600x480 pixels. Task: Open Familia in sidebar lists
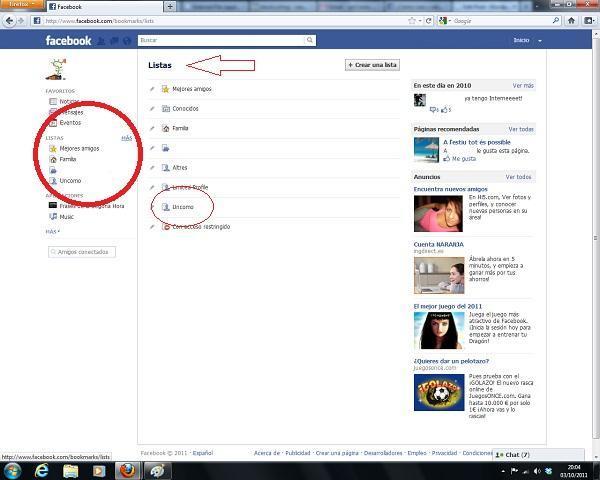pyautogui.click(x=68, y=159)
